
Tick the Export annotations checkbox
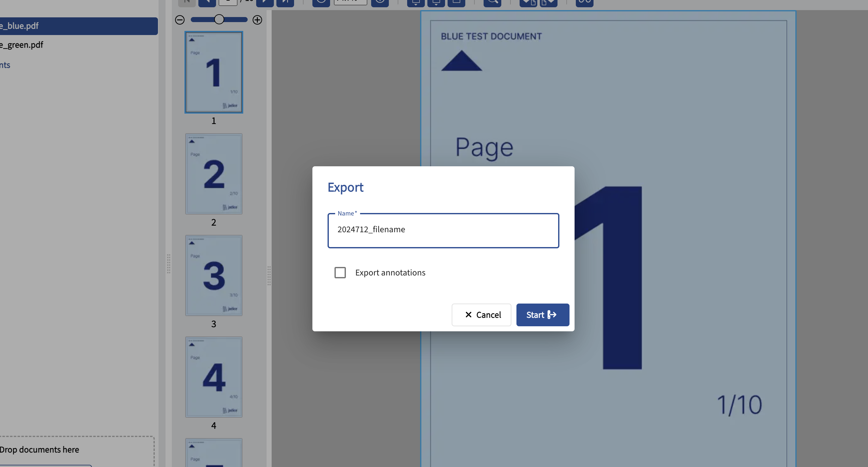tap(340, 272)
